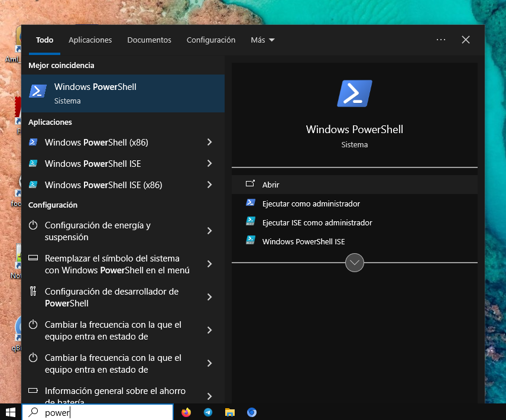
Task: Click the Abrir open-window icon
Action: 250,184
